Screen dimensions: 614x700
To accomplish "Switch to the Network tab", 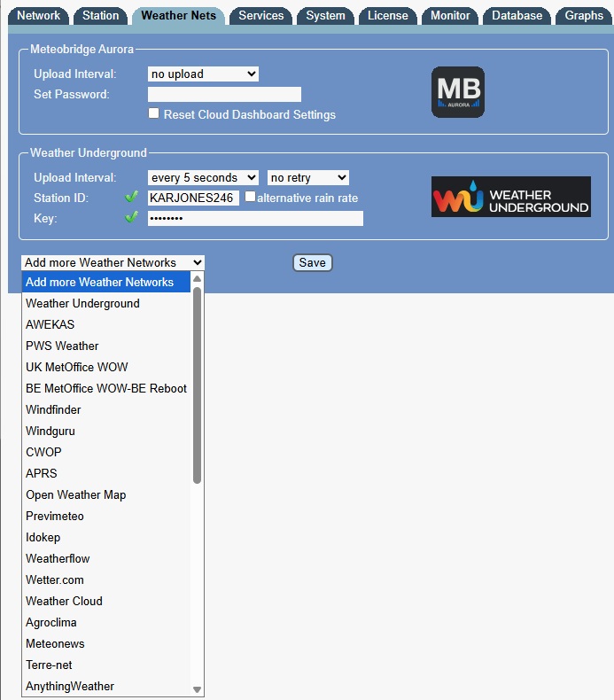I will tap(38, 16).
